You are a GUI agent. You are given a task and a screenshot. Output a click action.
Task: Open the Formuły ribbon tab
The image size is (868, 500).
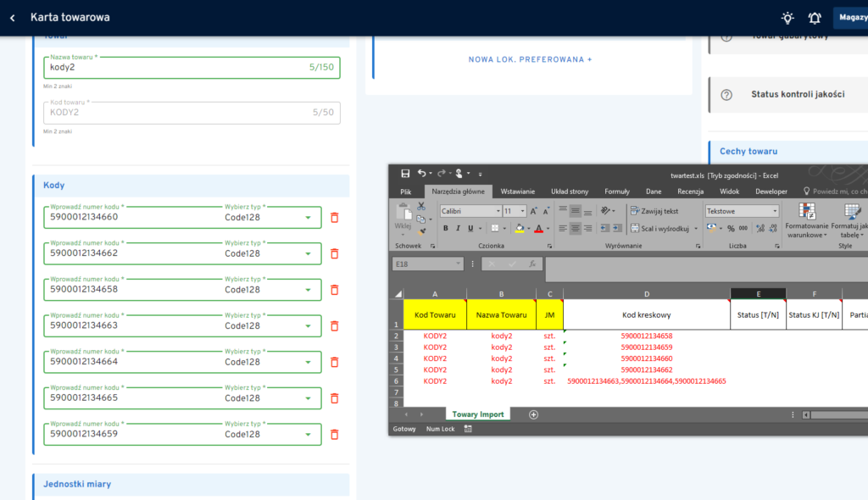pyautogui.click(x=616, y=192)
